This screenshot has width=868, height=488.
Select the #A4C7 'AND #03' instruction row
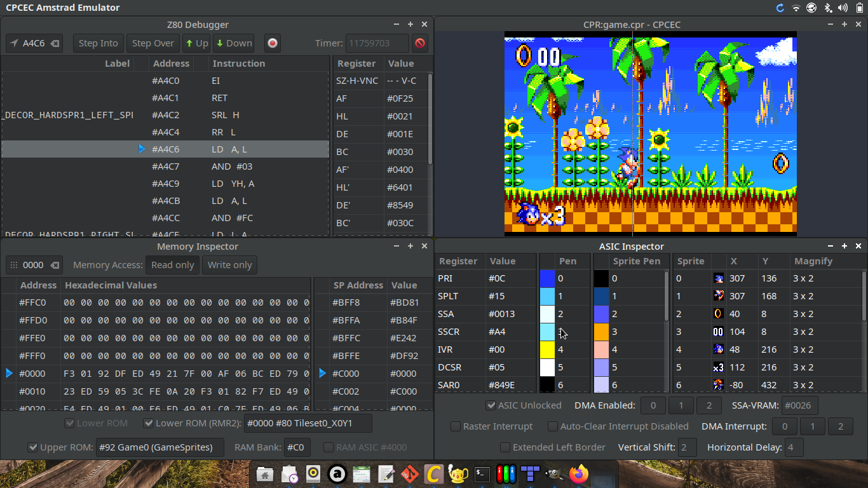165,166
